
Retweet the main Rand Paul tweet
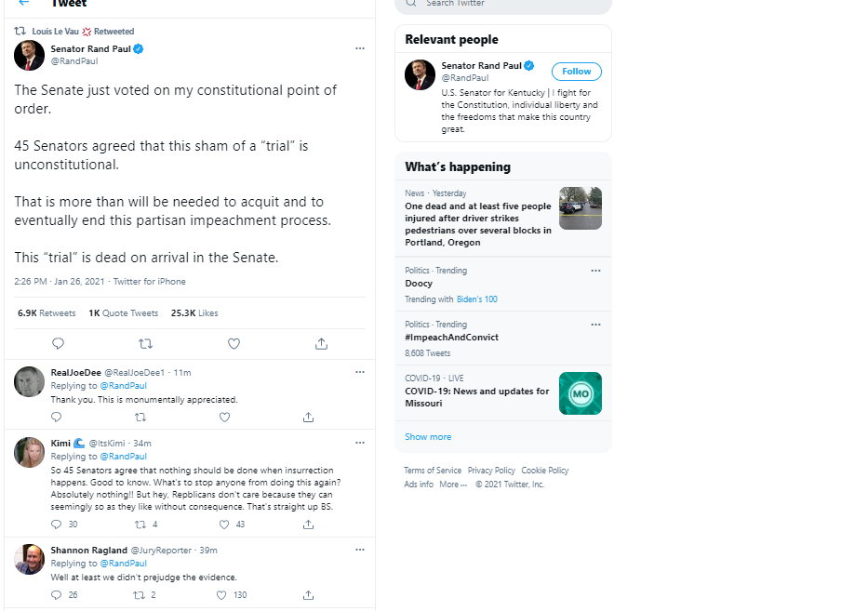[145, 344]
